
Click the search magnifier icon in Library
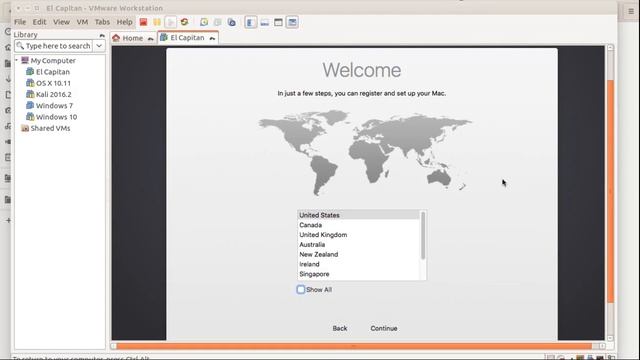(20, 46)
